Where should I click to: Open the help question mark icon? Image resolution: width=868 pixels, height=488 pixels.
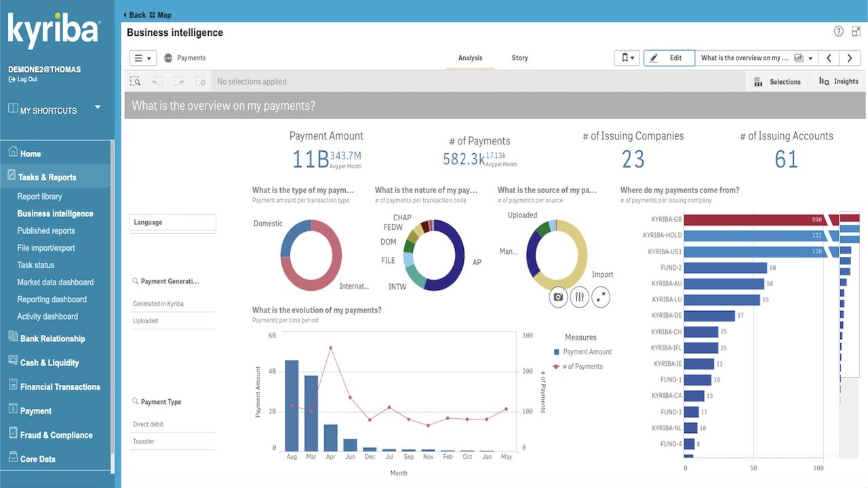[839, 32]
